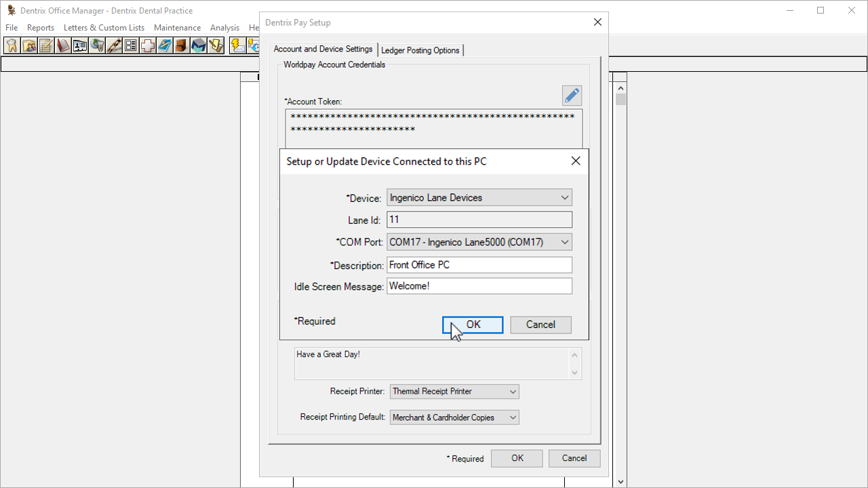The width and height of the screenshot is (868, 488).
Task: Open the Document Center file cabinet icon
Action: tap(182, 45)
